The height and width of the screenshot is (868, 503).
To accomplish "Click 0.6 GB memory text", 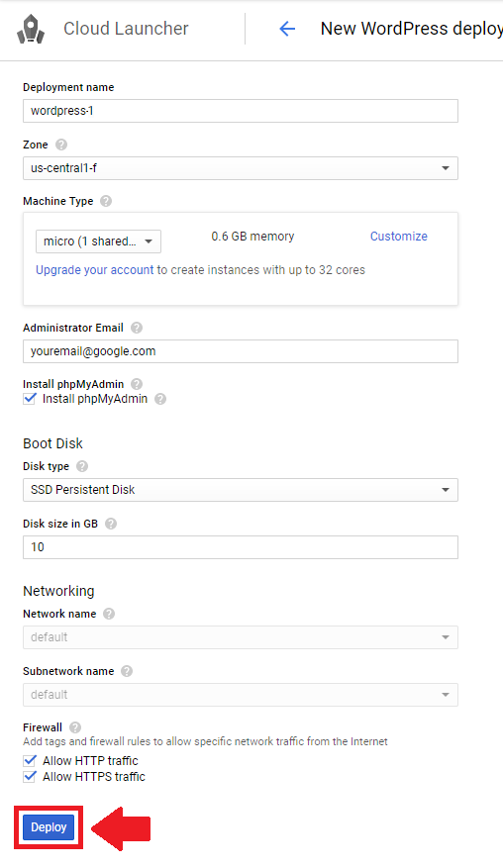I will point(252,237).
